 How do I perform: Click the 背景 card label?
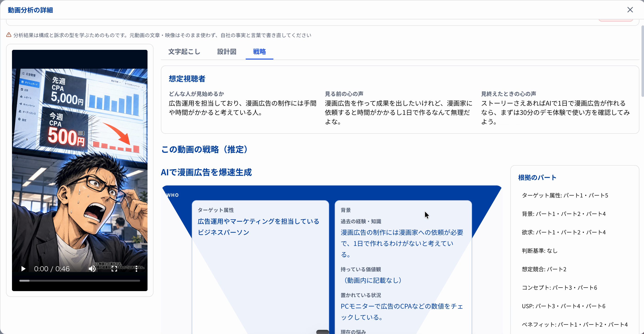point(346,210)
